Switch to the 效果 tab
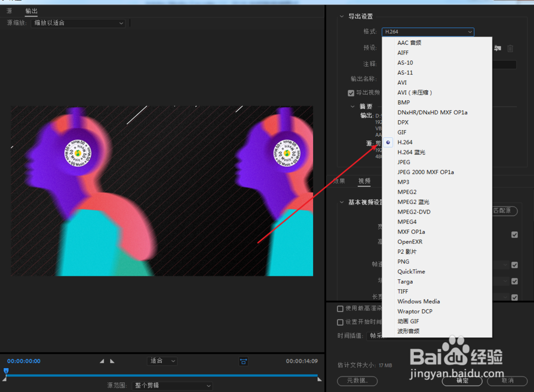This screenshot has height=392, width=534. [339, 181]
